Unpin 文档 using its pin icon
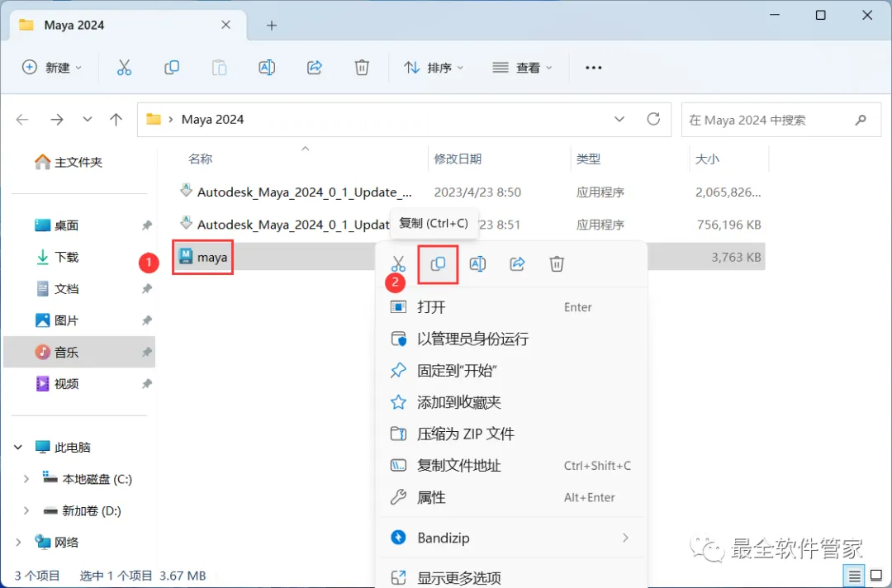892x588 pixels. tap(147, 289)
